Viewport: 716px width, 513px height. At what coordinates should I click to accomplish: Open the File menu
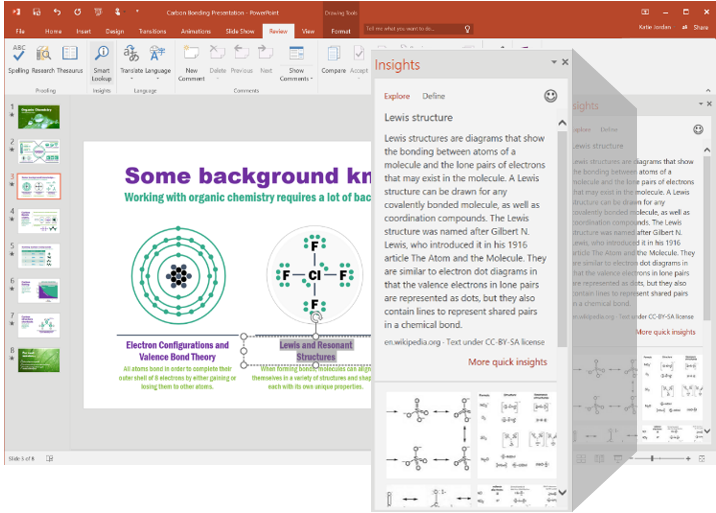[20, 31]
